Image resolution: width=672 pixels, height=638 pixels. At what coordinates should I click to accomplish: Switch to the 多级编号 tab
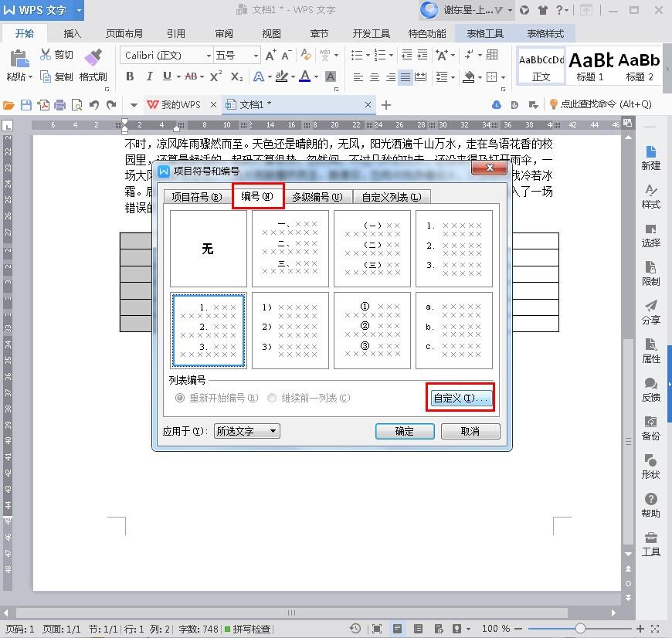(317, 197)
